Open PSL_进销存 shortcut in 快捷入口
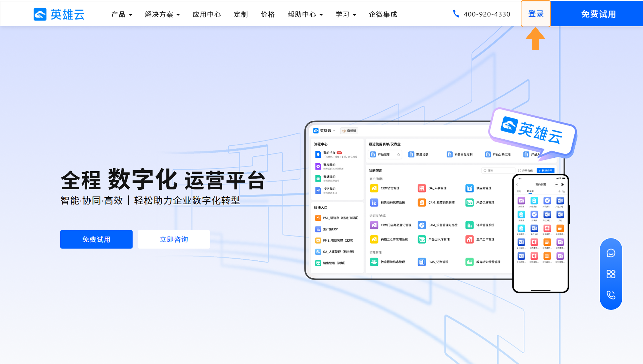Image resolution: width=643 pixels, height=364 pixels. (337, 218)
